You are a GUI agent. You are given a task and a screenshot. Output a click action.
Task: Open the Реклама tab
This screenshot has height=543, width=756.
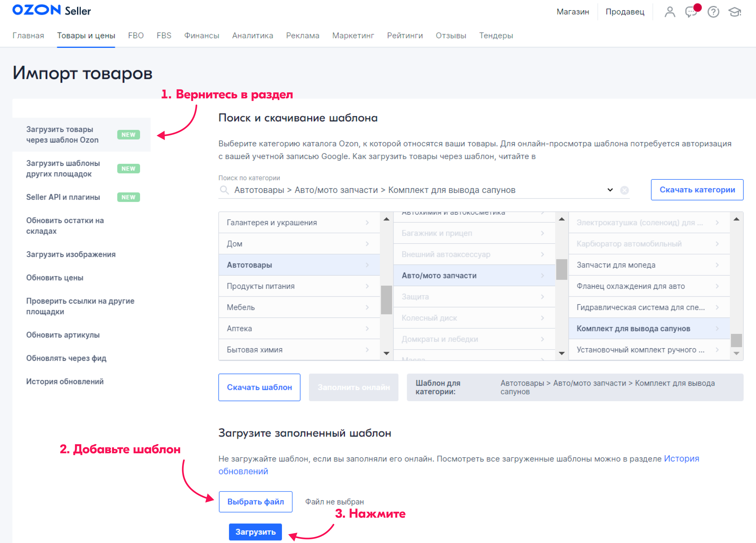pos(302,36)
